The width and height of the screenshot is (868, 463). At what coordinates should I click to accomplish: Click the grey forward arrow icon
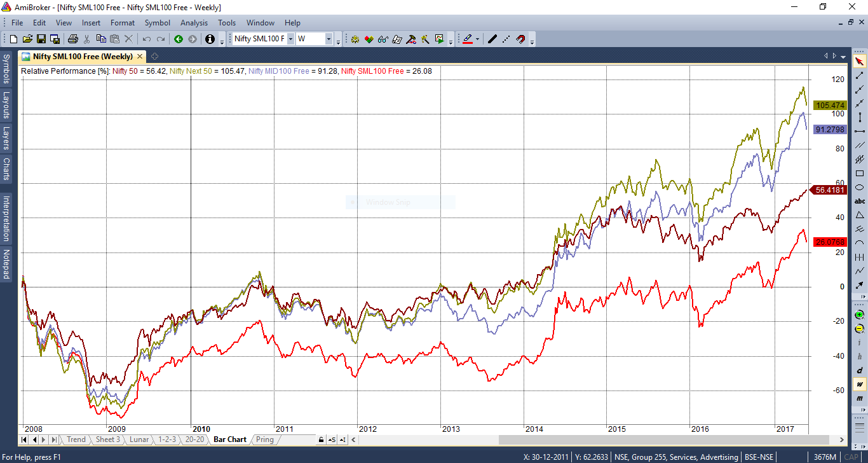[192, 39]
